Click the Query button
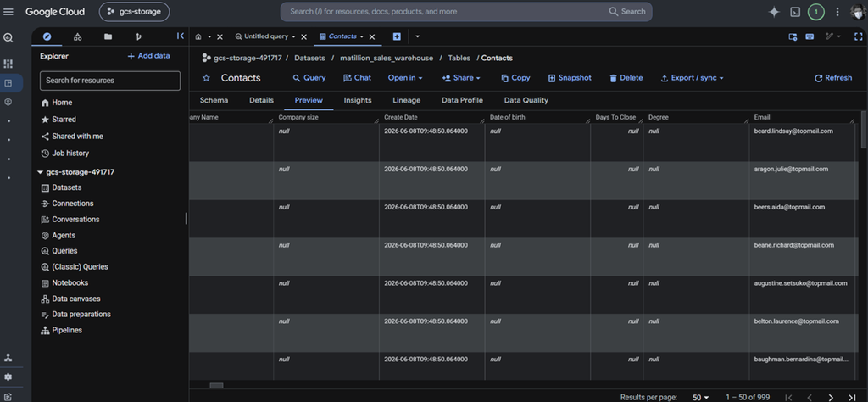Image resolution: width=868 pixels, height=402 pixels. pyautogui.click(x=309, y=78)
